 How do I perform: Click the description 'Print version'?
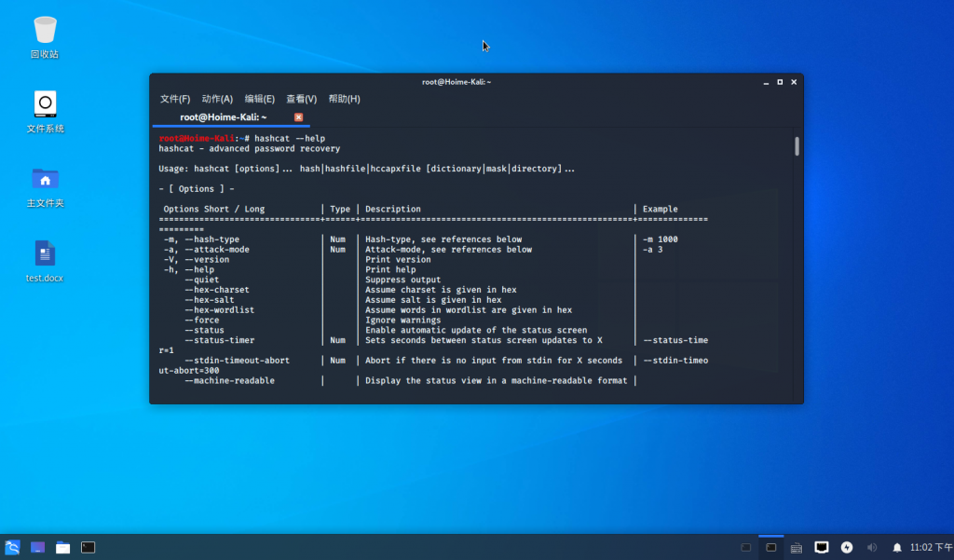398,259
